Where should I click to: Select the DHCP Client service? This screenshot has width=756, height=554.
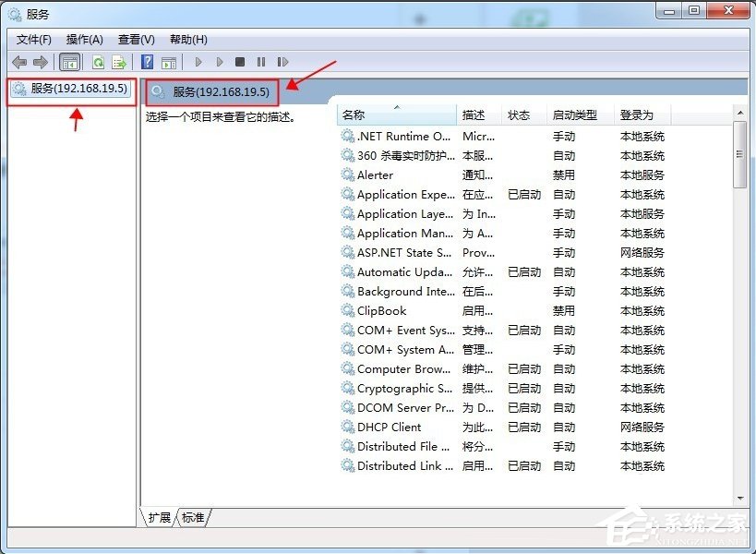pyautogui.click(x=391, y=427)
